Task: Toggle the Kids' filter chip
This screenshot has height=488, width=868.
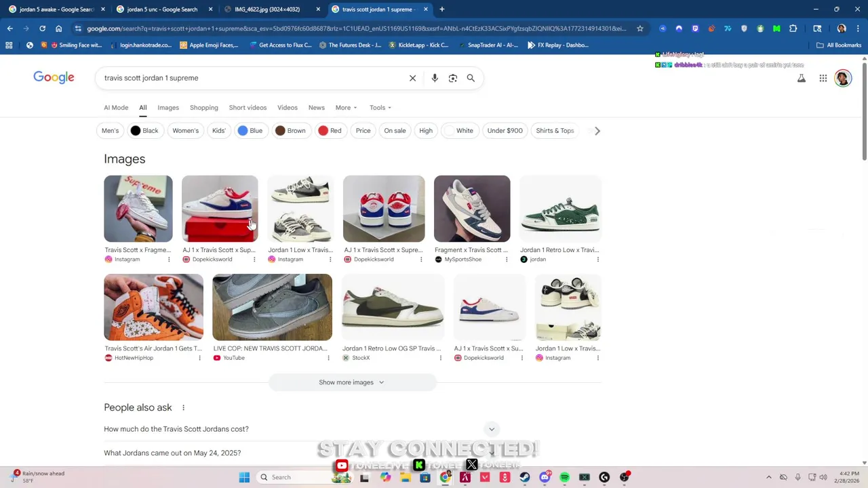Action: [x=218, y=131]
